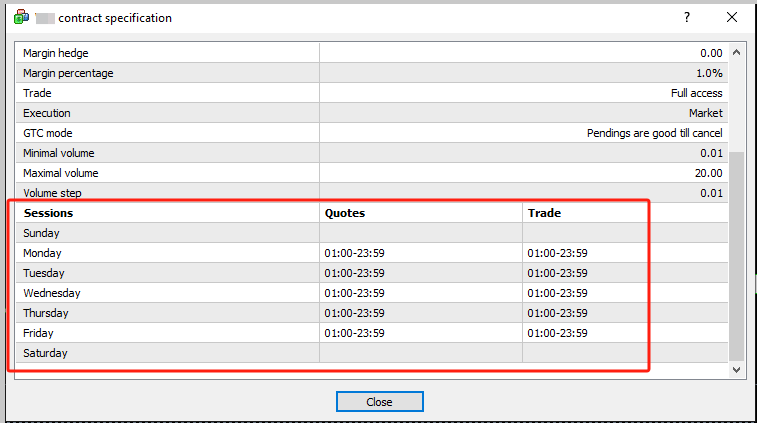The image size is (757, 423).
Task: Click the scrollbar up arrow
Action: tap(737, 53)
